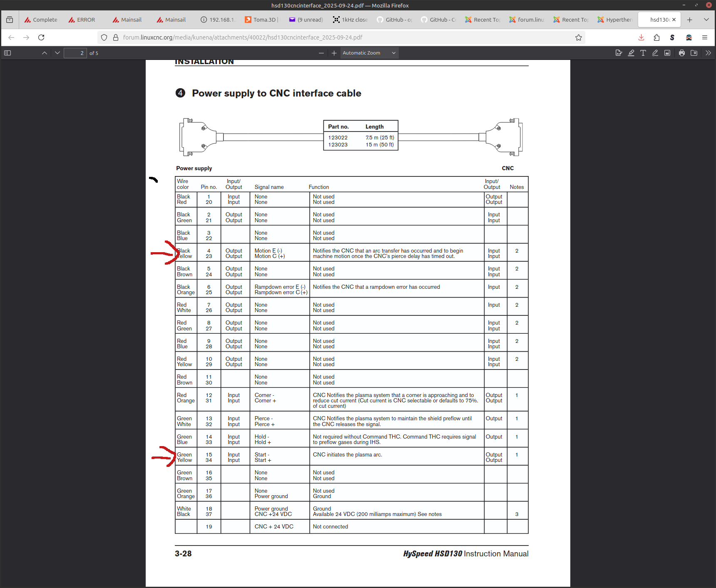Reload the current page
The height and width of the screenshot is (588, 716).
click(41, 37)
